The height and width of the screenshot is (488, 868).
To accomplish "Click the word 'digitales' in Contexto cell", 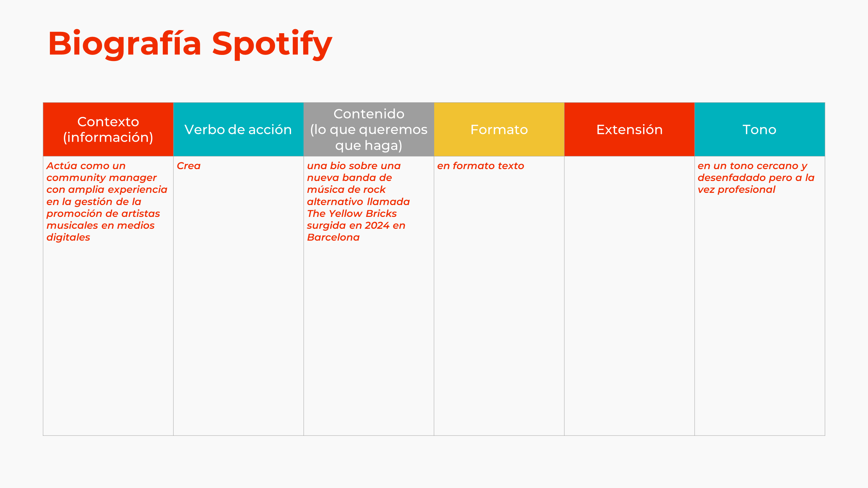I will pyautogui.click(x=68, y=238).
